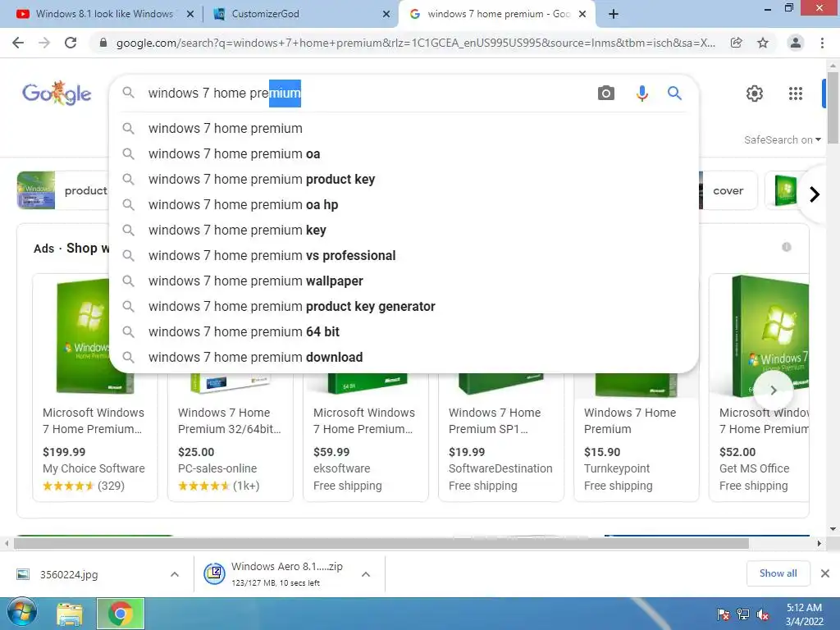Choose the suggestion ending in just 'key'
The width and height of the screenshot is (840, 630).
point(404,230)
